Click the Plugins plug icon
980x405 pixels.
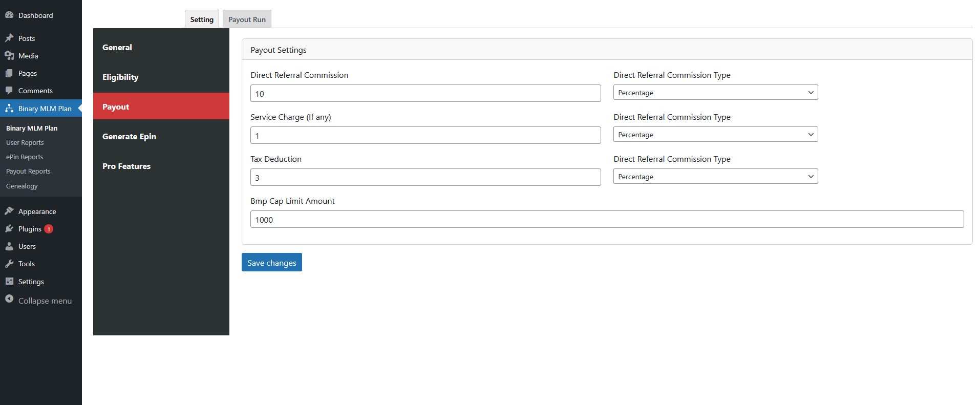(9, 229)
